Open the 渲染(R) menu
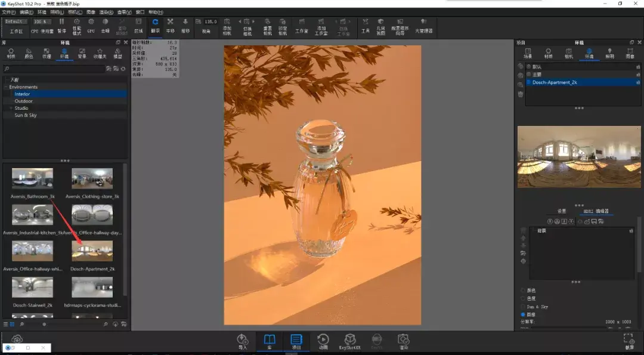The width and height of the screenshot is (644, 355). (106, 13)
